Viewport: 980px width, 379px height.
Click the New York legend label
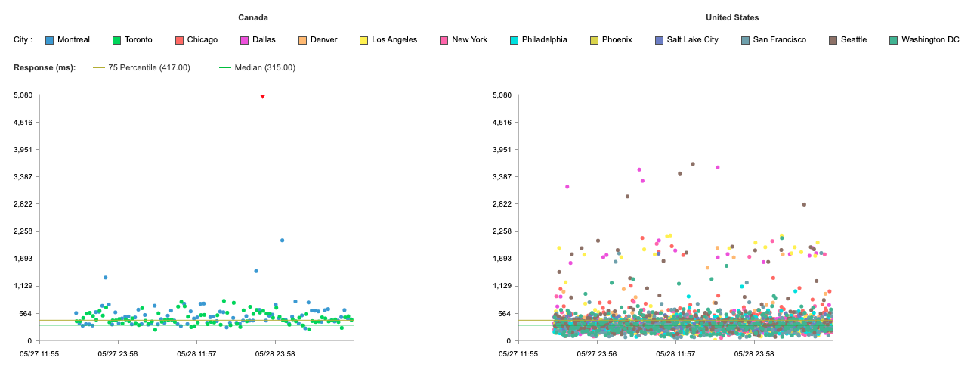469,40
